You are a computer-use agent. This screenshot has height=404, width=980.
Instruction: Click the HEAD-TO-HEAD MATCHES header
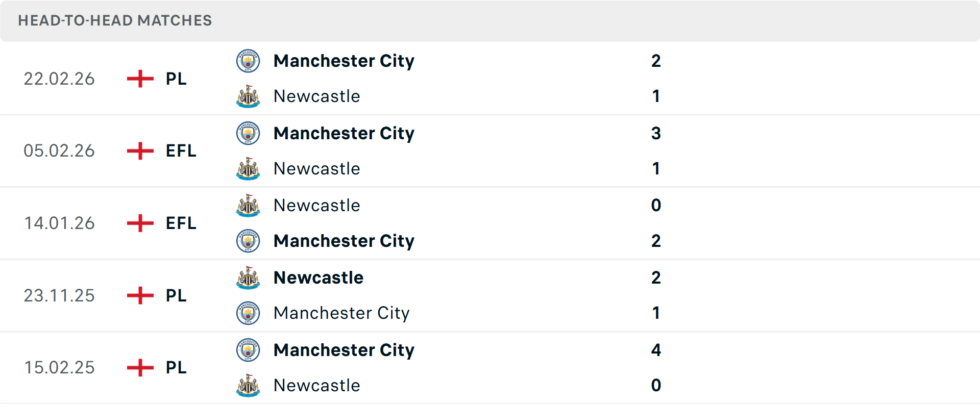point(115,21)
